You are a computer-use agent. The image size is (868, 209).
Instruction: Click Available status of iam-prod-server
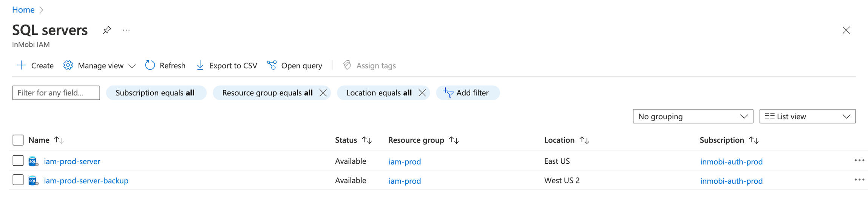(351, 161)
